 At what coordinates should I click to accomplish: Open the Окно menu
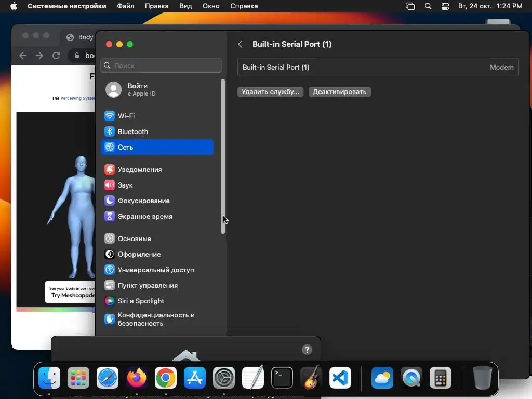(x=211, y=6)
